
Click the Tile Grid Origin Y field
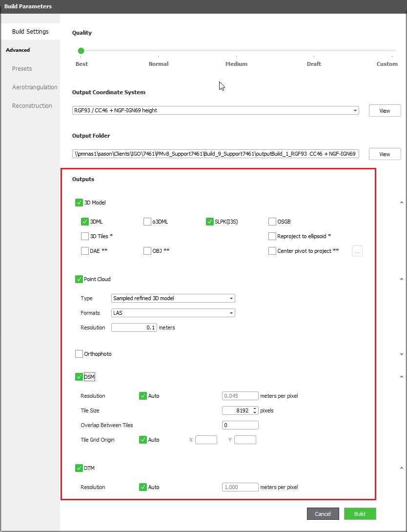click(x=245, y=440)
